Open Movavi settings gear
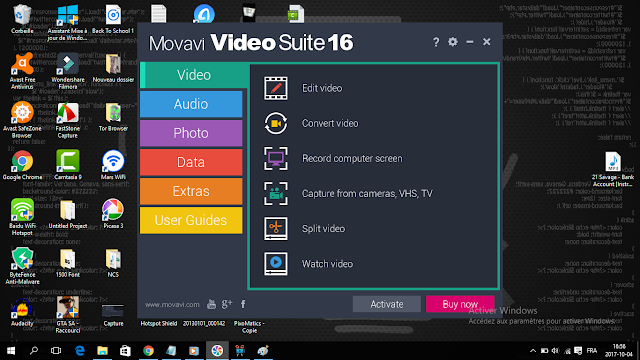Viewport: 640px width, 360px height. pyautogui.click(x=453, y=42)
